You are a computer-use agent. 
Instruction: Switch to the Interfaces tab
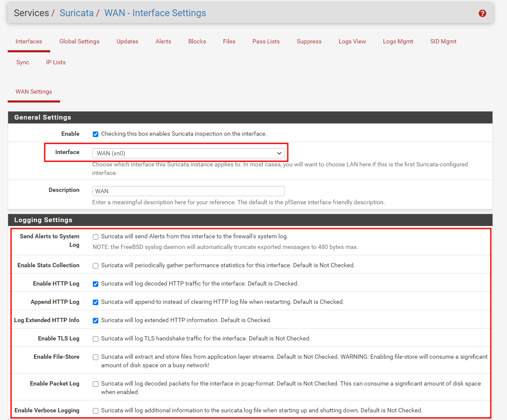coord(29,41)
